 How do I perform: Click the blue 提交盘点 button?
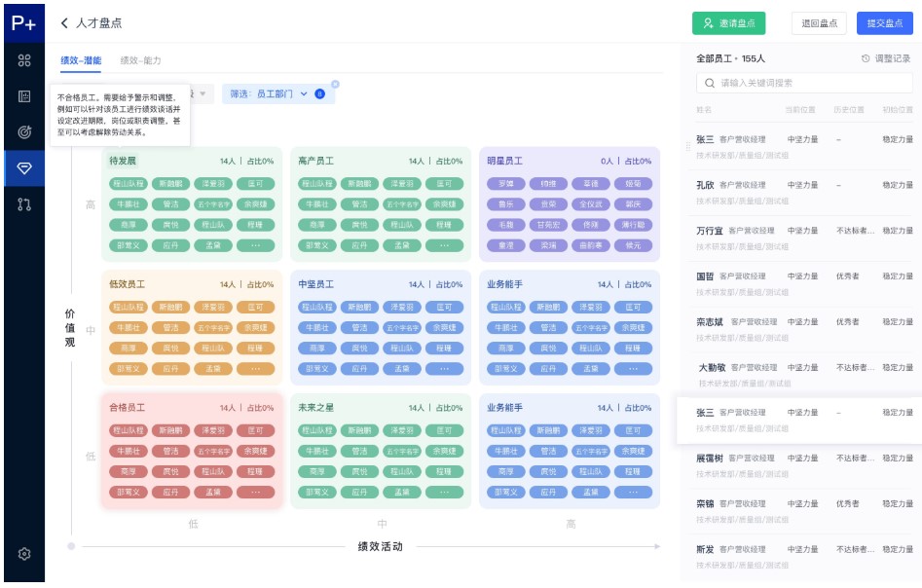[x=884, y=23]
